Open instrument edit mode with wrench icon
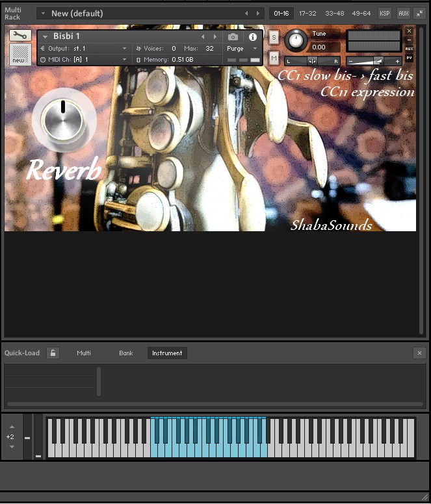 [20, 36]
